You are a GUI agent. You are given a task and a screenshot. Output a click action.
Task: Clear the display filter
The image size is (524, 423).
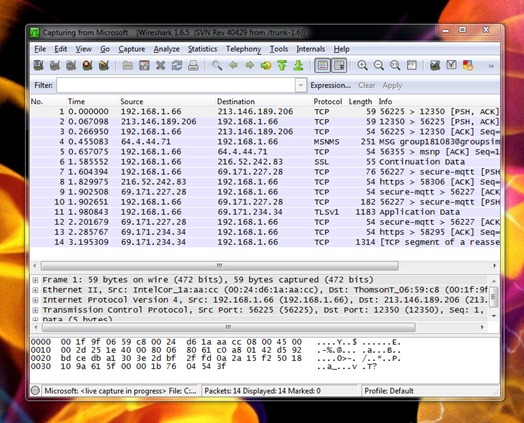pos(367,86)
